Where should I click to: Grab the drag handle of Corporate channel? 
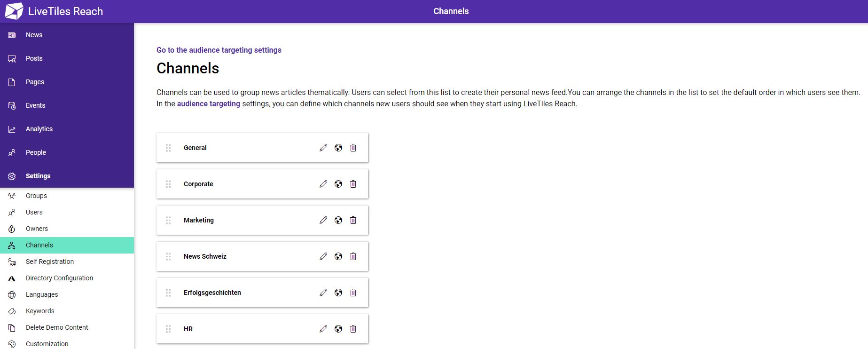(x=168, y=184)
